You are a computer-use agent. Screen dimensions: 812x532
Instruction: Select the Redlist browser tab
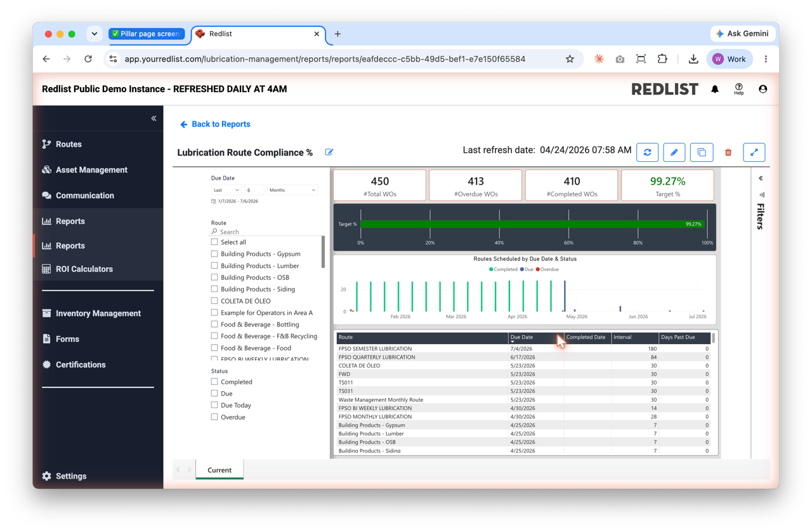[x=259, y=34]
